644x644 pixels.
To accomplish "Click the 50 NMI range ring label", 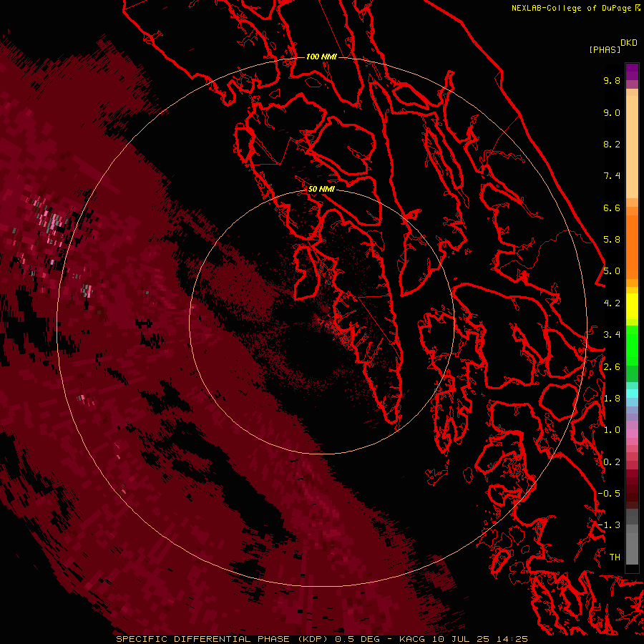I will 321,189.
